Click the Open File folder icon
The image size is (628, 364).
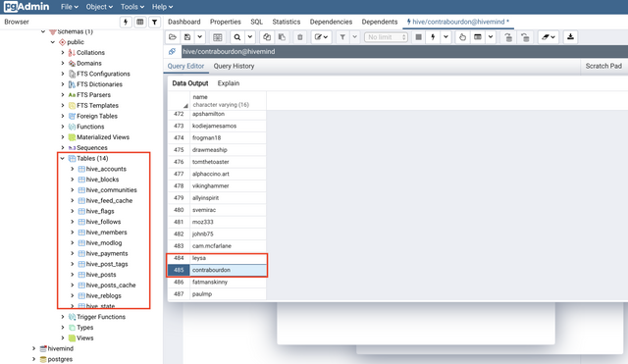173,37
